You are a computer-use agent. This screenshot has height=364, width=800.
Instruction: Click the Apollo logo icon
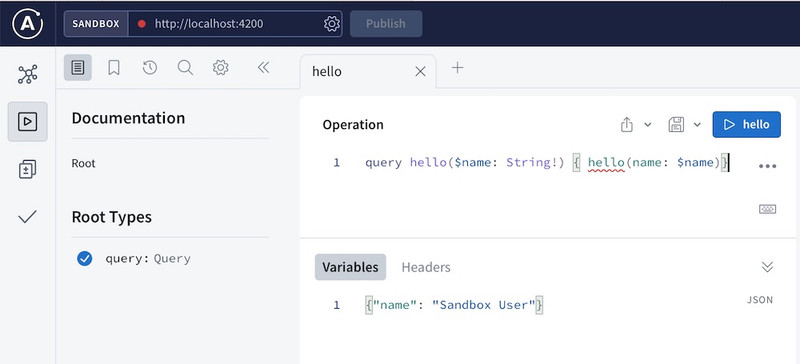28,23
